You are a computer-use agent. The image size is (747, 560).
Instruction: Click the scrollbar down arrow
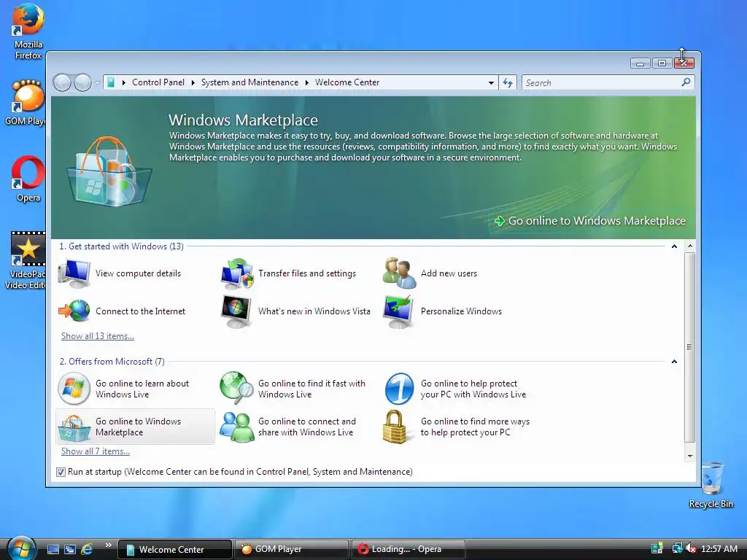click(x=690, y=456)
